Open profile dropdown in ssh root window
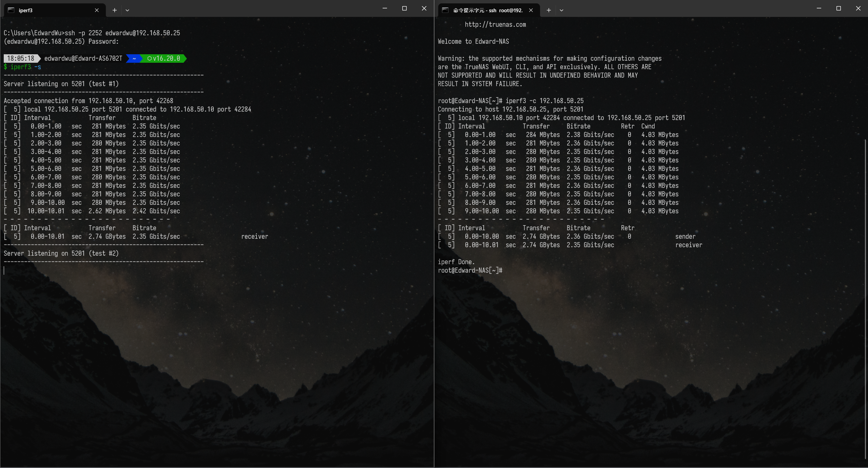Viewport: 868px width, 468px height. (561, 10)
